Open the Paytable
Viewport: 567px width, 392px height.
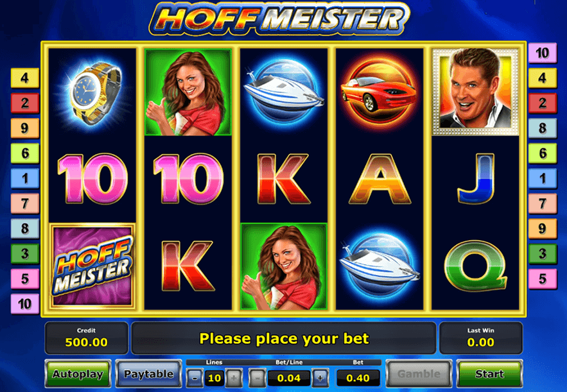pyautogui.click(x=148, y=373)
